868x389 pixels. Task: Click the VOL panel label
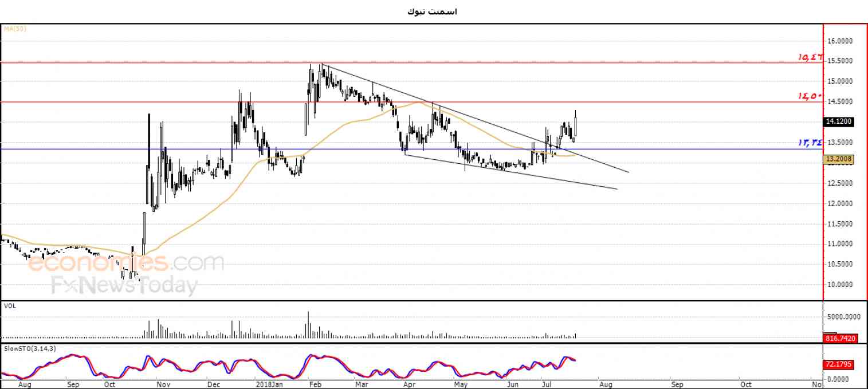click(x=9, y=306)
